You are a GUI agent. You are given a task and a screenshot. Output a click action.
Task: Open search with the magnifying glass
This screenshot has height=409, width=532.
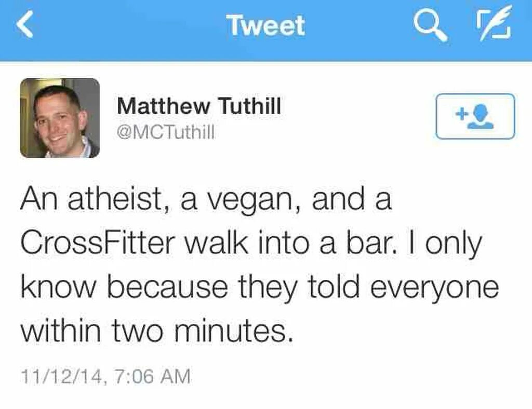click(x=430, y=25)
